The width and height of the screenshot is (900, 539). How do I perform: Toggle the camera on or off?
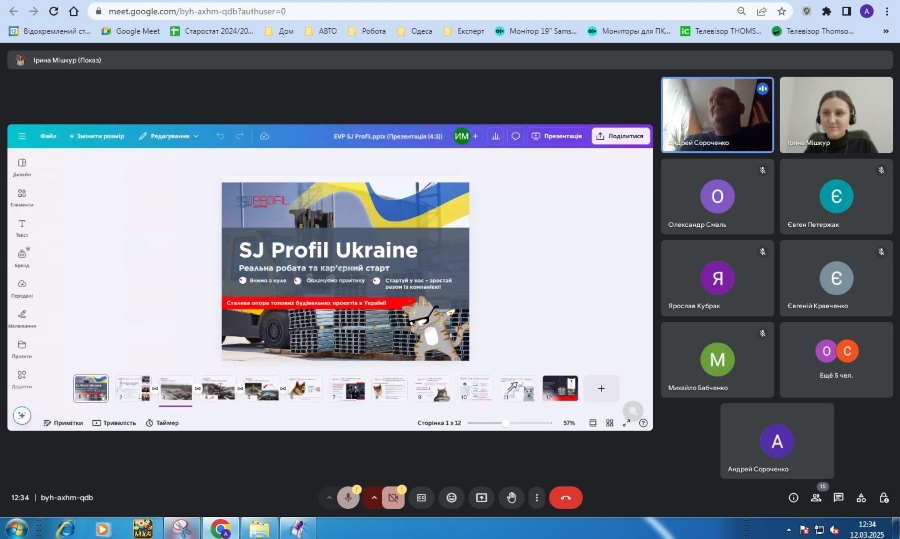(x=393, y=497)
